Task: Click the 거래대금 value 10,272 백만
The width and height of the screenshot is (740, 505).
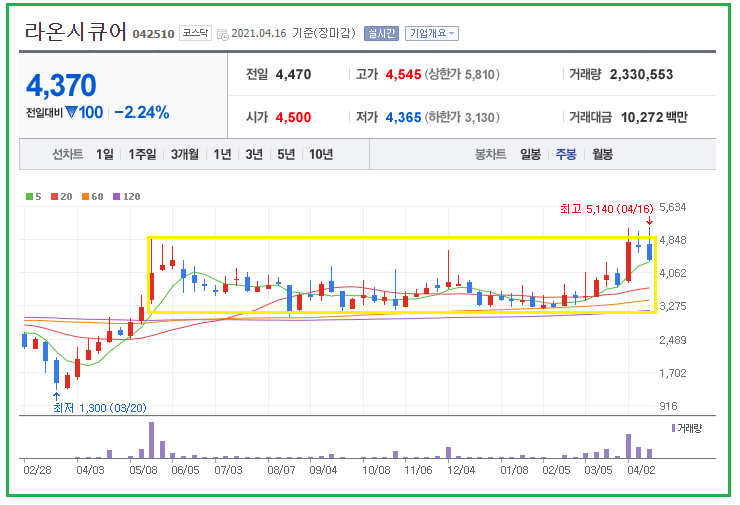Action: pos(654,117)
